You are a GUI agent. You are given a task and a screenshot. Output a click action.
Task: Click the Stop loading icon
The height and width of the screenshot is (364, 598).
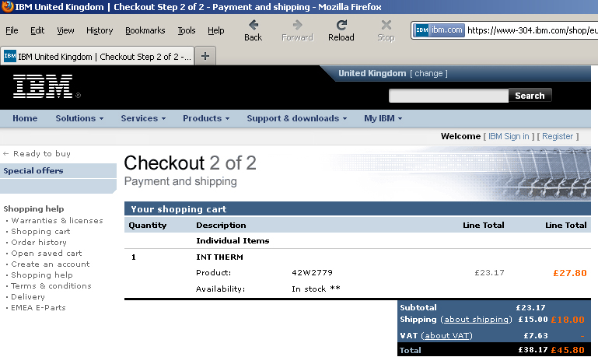[386, 25]
